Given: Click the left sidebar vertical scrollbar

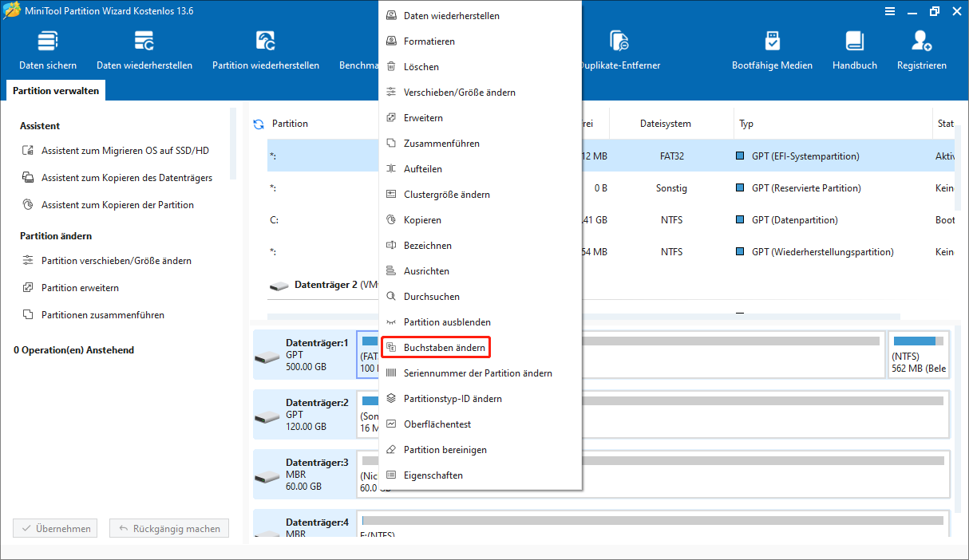Looking at the screenshot, I should [x=234, y=144].
